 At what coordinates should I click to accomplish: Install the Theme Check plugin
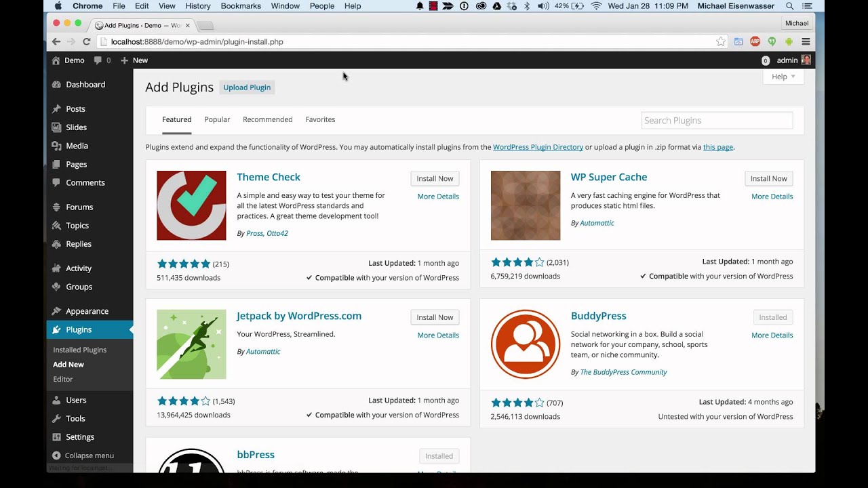[435, 179]
